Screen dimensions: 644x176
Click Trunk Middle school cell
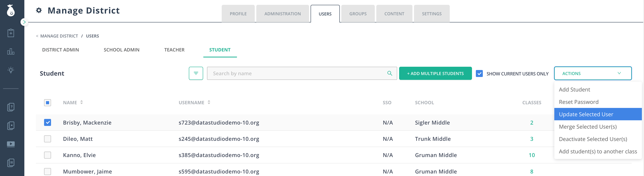tap(433, 139)
